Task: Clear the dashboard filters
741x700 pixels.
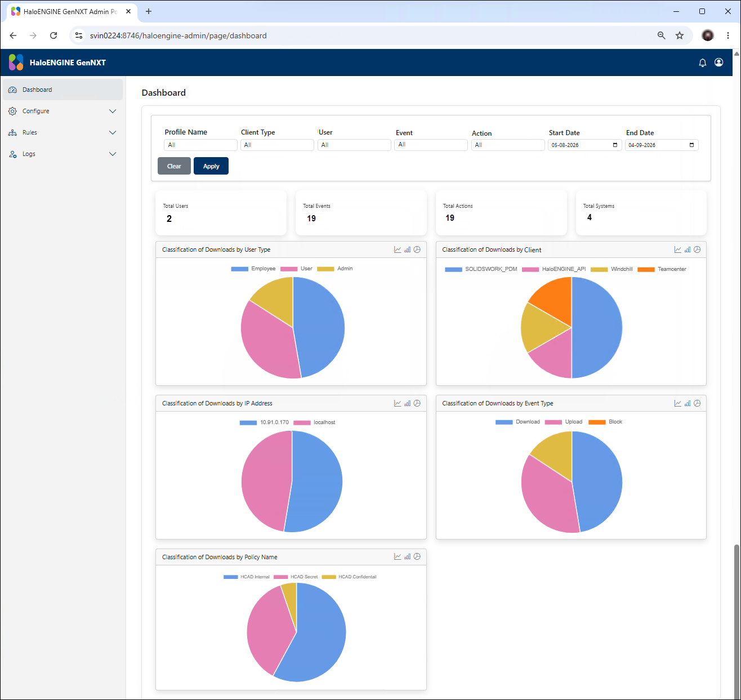Action: point(174,166)
